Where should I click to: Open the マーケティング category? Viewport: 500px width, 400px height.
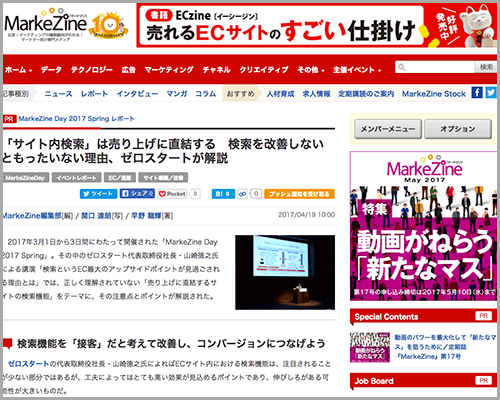point(169,70)
